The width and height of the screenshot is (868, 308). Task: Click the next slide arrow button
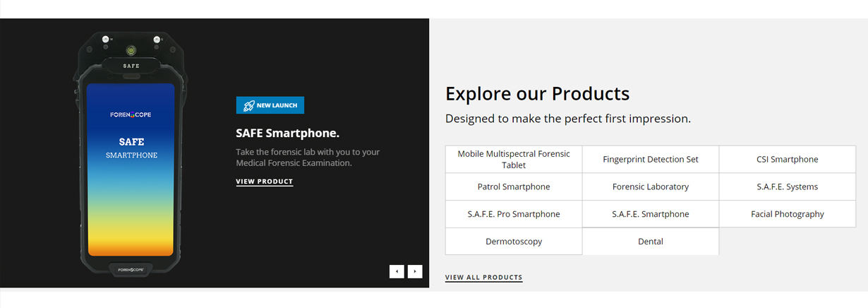click(x=415, y=271)
